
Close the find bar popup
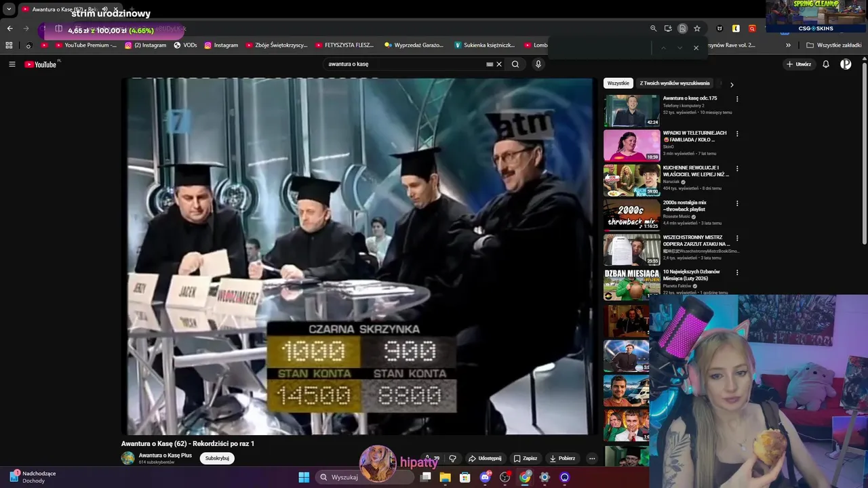pos(696,47)
